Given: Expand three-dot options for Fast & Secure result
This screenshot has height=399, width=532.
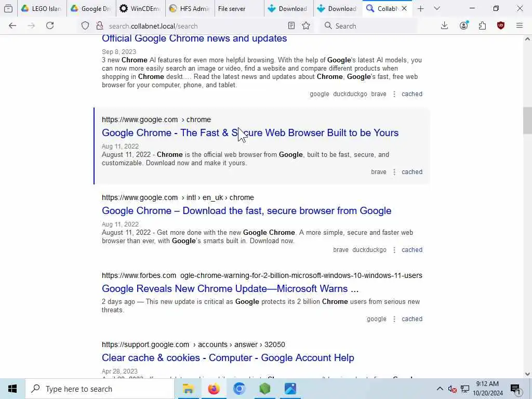Looking at the screenshot, I should click(394, 172).
